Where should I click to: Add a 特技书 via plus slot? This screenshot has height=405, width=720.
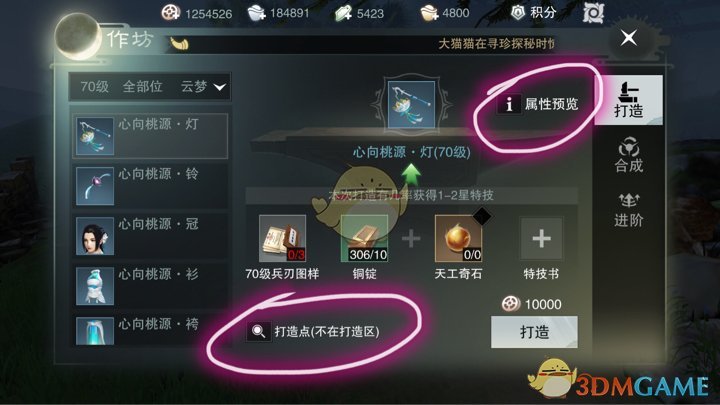tap(541, 238)
